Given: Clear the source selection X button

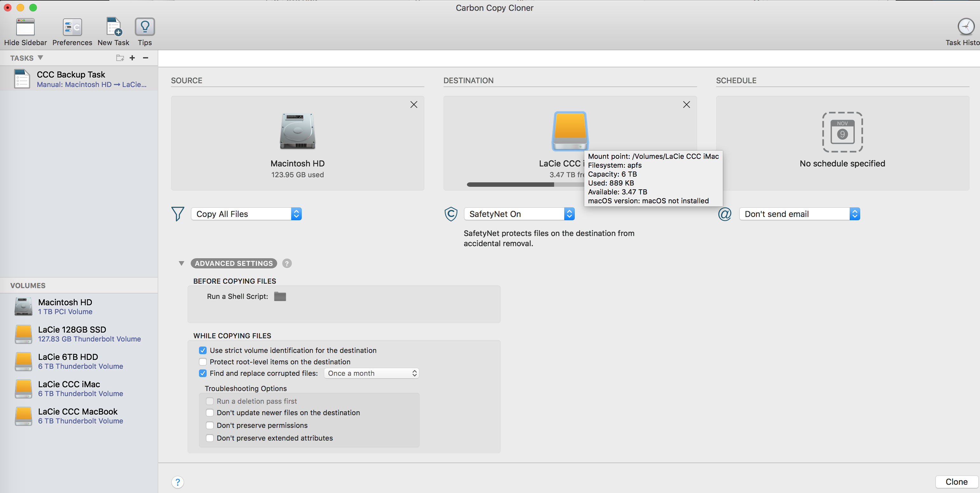Looking at the screenshot, I should click(x=414, y=105).
